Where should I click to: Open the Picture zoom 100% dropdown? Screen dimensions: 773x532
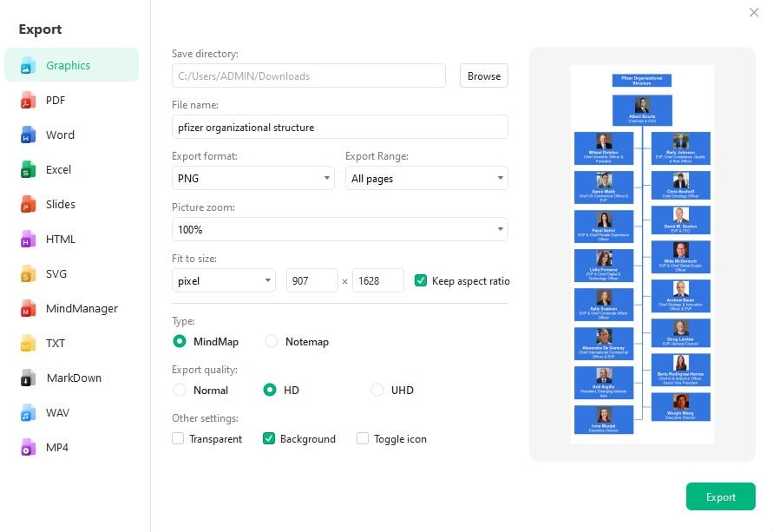click(x=340, y=229)
